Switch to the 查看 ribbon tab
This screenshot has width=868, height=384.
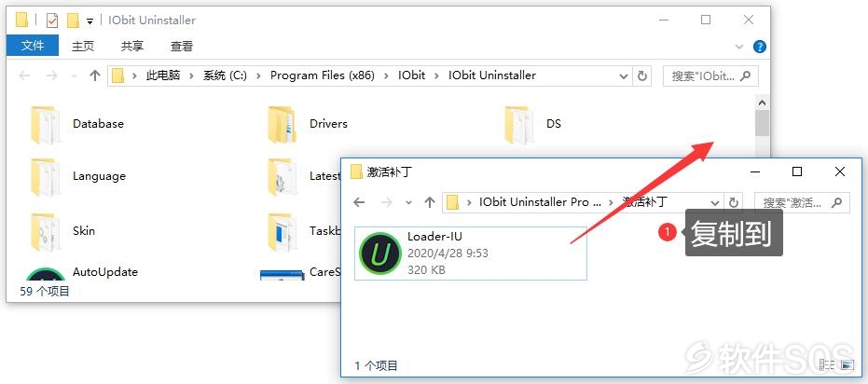182,47
